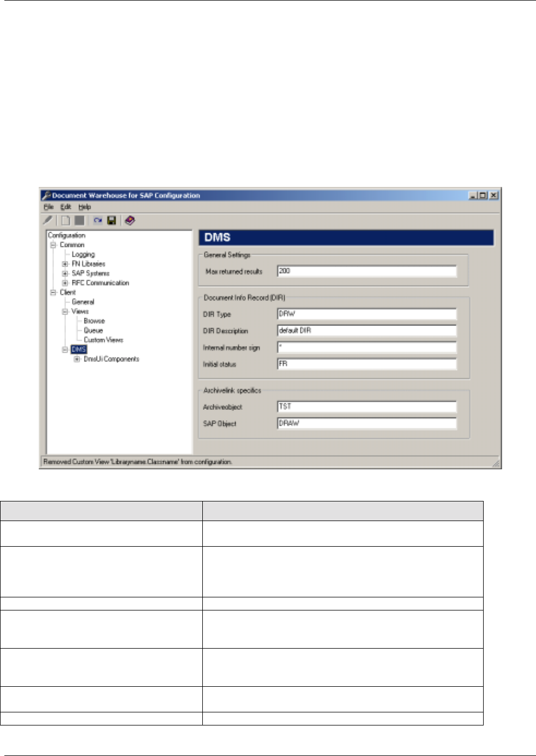536x756 pixels.
Task: Select the Views tree item label
Action: tap(80, 312)
